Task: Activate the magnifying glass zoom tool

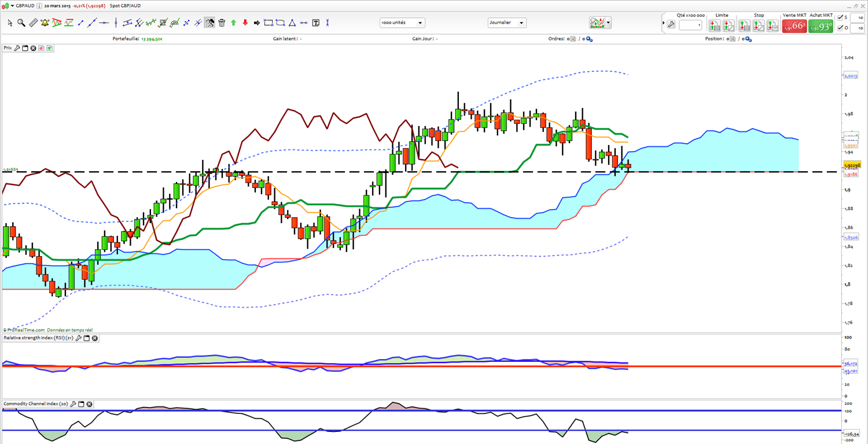Action: tap(21, 23)
